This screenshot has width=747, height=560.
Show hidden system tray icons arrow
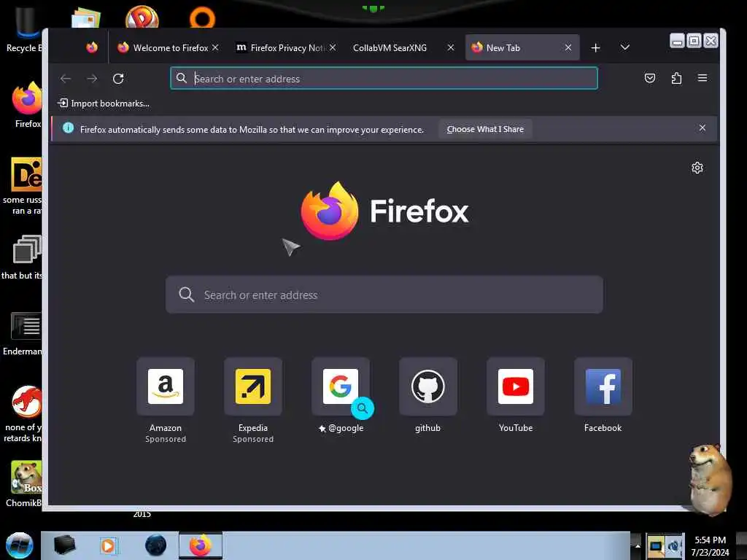pyautogui.click(x=638, y=545)
